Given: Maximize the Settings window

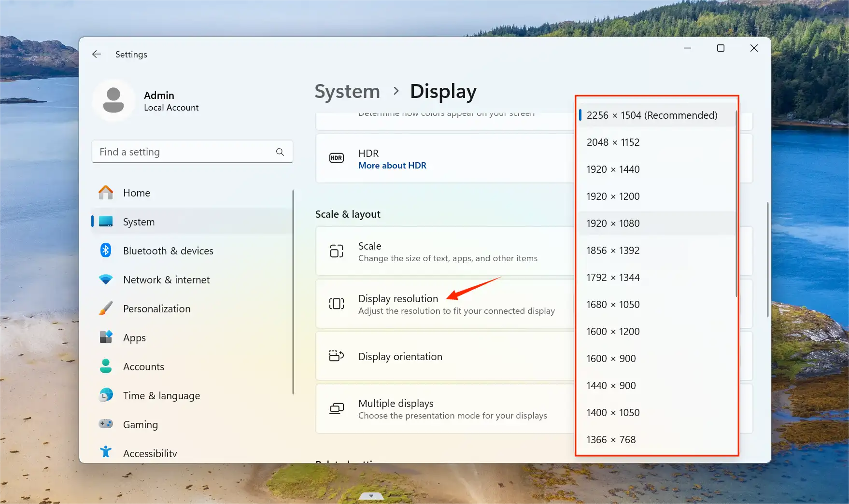Looking at the screenshot, I should [x=721, y=48].
